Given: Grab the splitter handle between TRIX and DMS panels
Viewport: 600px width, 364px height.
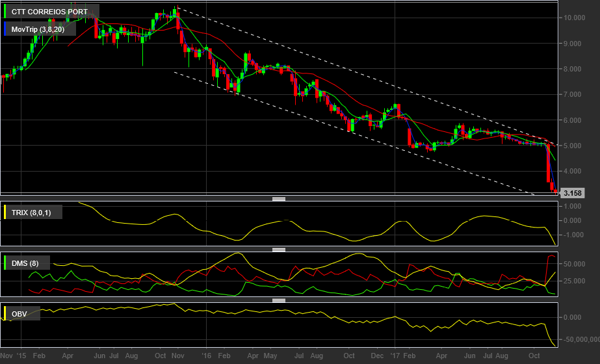Looking at the screenshot, I should coord(279,250).
